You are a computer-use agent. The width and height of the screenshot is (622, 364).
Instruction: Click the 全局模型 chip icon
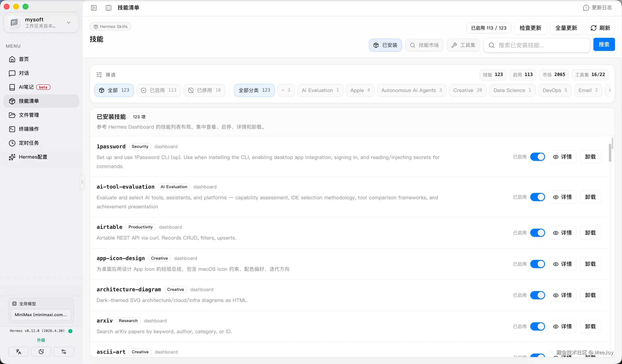point(15,304)
